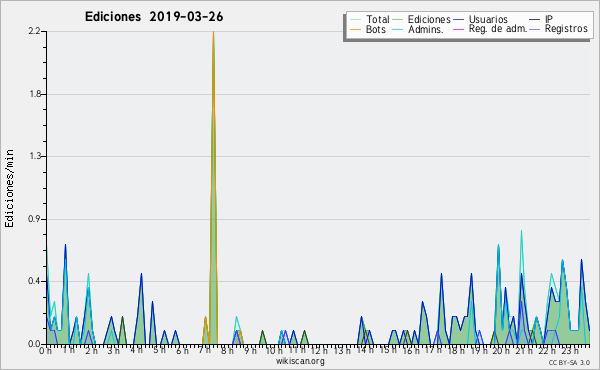Click the 1.8 y-axis value

(x=35, y=94)
